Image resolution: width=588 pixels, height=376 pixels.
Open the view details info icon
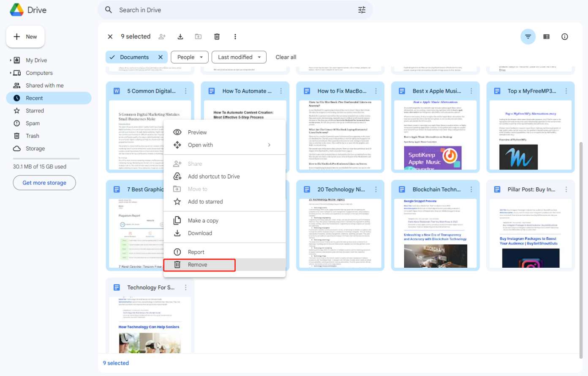click(x=564, y=37)
